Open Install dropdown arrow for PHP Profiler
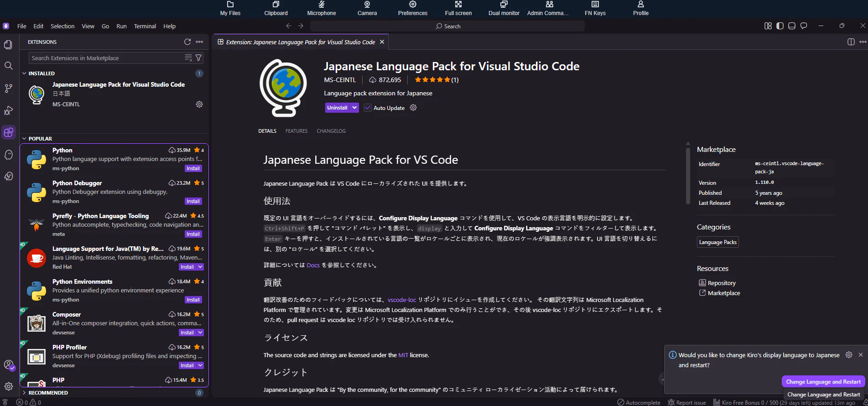The width and height of the screenshot is (868, 406). (200, 365)
